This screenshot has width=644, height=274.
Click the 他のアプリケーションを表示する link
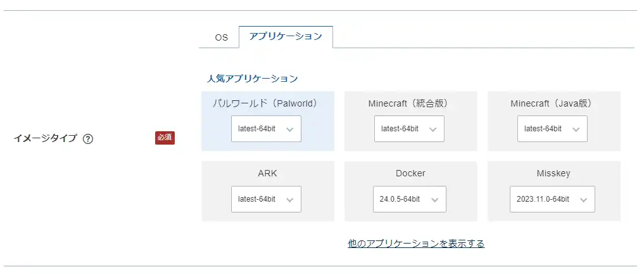416,244
